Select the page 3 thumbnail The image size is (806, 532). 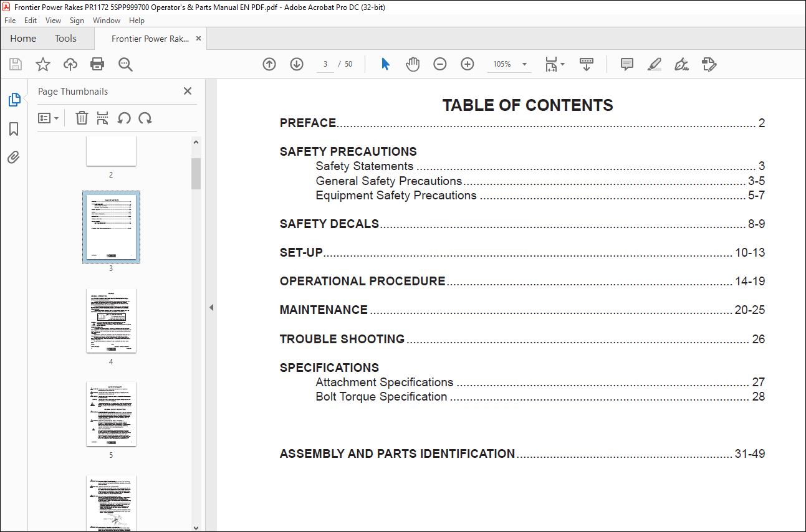click(111, 227)
